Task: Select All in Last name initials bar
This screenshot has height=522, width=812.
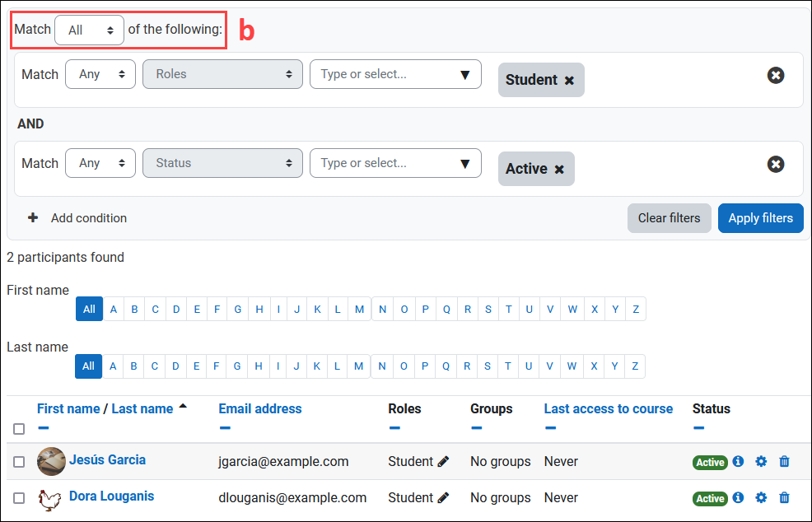Action: [x=89, y=366]
